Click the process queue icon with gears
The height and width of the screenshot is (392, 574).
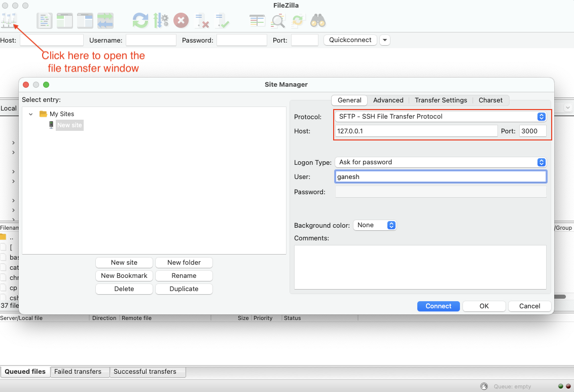click(161, 20)
